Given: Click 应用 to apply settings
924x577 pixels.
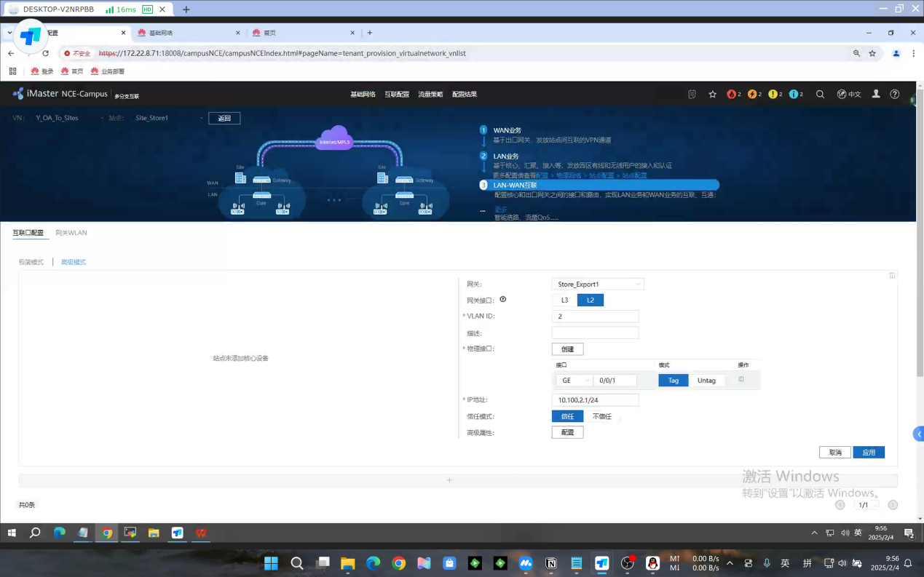Looking at the screenshot, I should point(869,453).
